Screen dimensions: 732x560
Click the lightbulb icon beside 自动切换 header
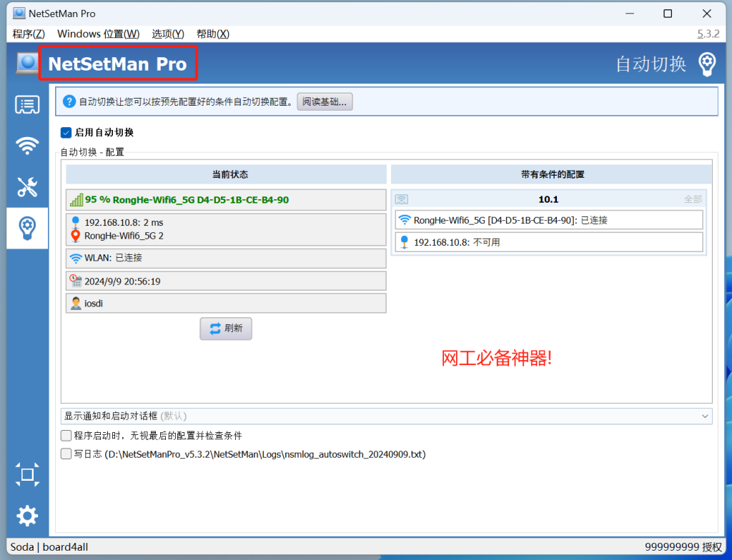click(707, 64)
